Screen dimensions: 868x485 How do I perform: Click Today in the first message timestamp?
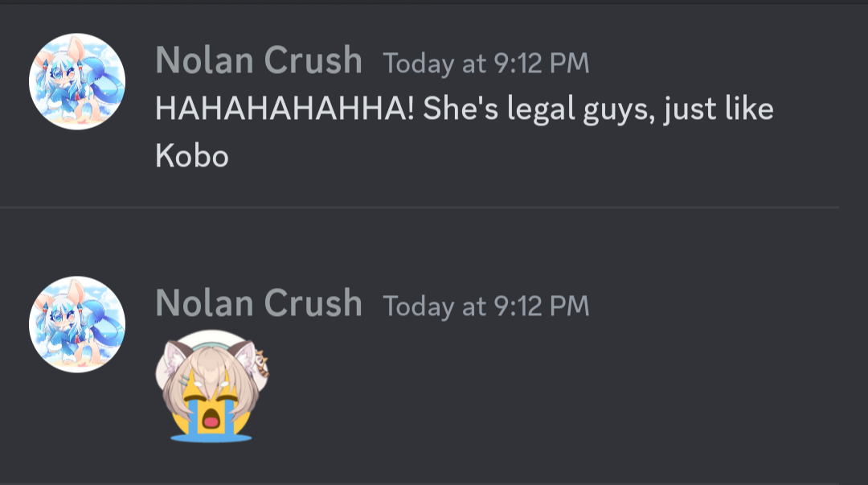[x=419, y=64]
